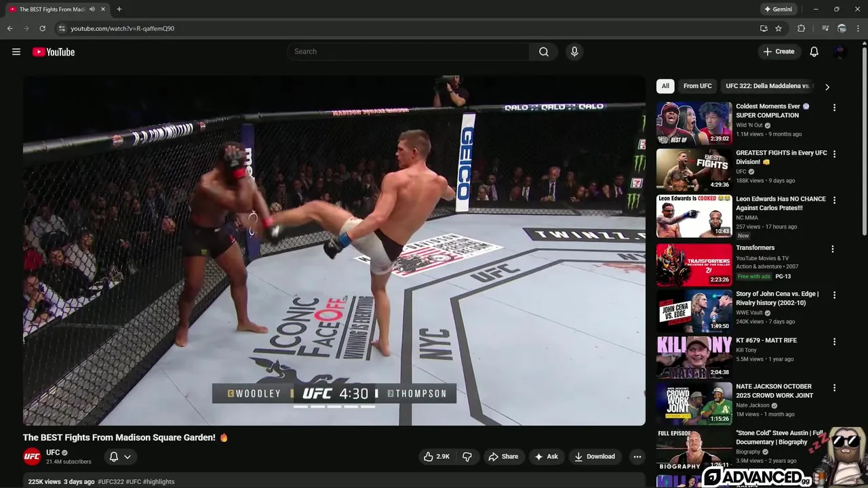Open options for GREATEST FIGHTS video
Image resolution: width=868 pixels, height=488 pixels.
pyautogui.click(x=833, y=154)
